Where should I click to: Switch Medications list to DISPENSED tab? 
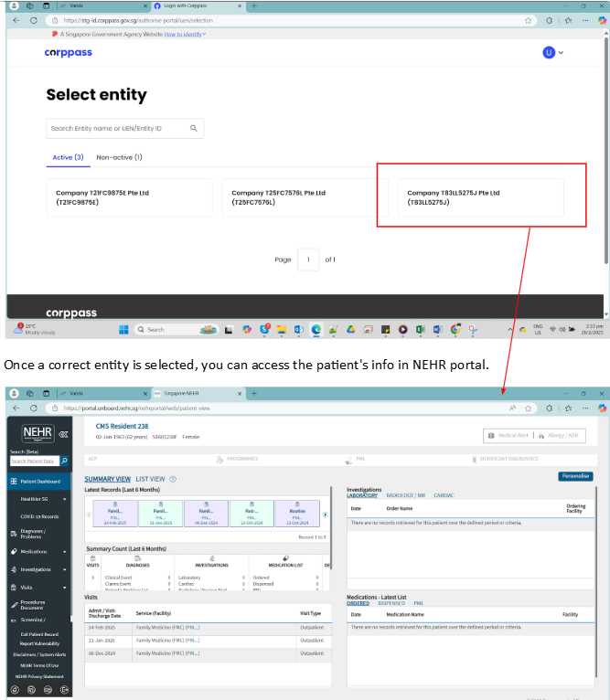(391, 603)
